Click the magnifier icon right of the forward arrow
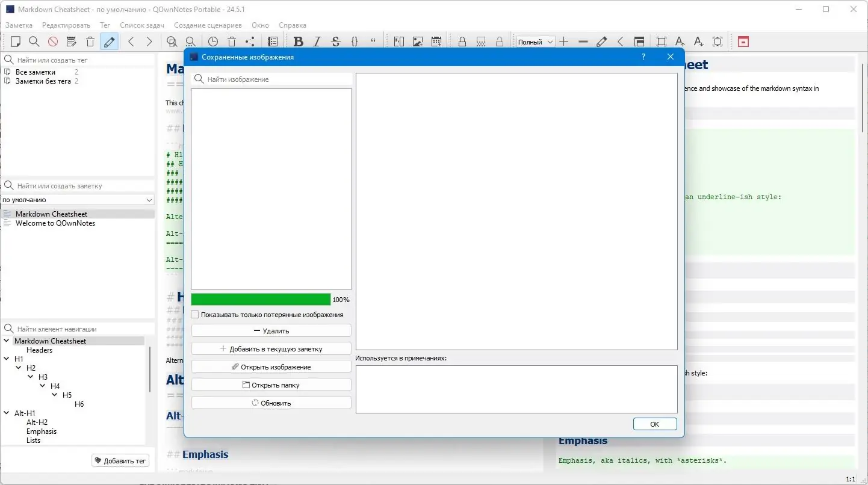The height and width of the screenshot is (485, 868). 172,42
